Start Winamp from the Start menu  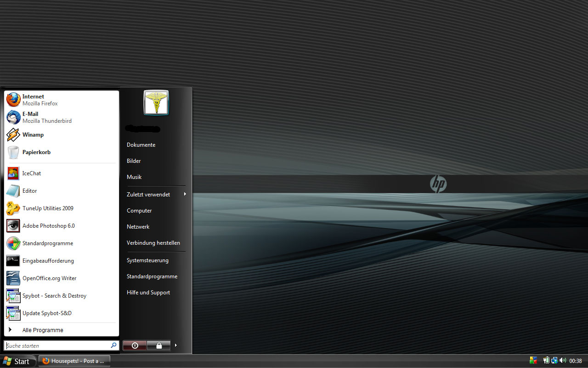62,135
